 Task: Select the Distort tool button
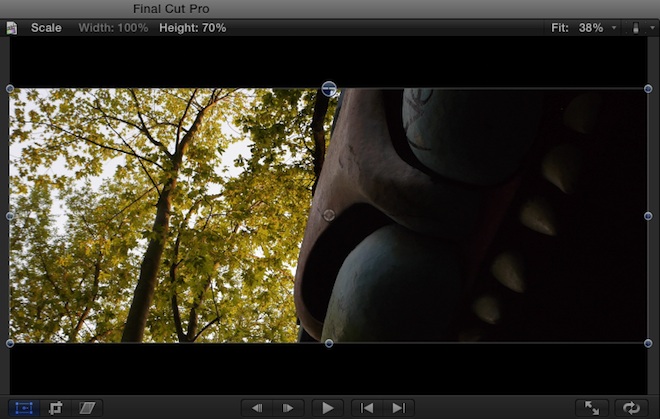(x=87, y=408)
